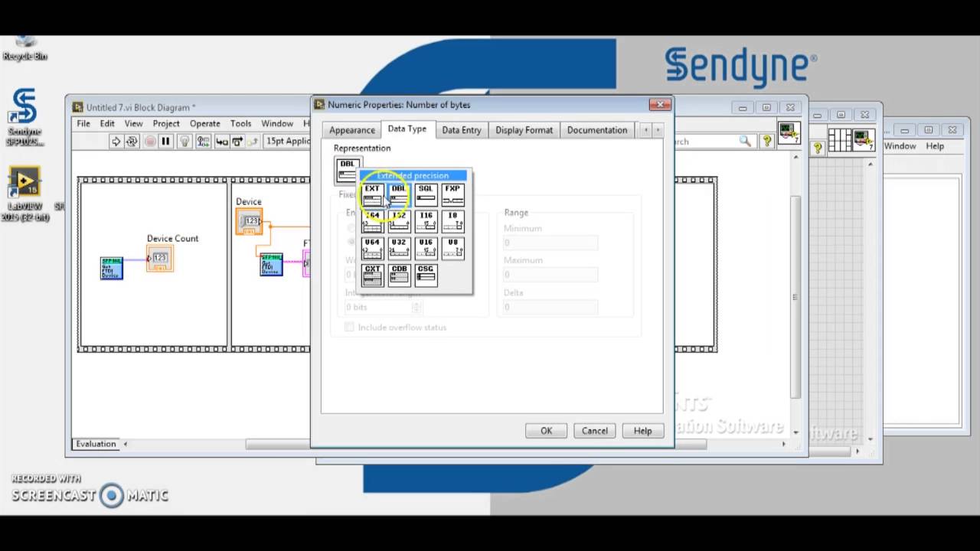Click the Range Maximum field
This screenshot has height=551, width=980.
pos(550,275)
